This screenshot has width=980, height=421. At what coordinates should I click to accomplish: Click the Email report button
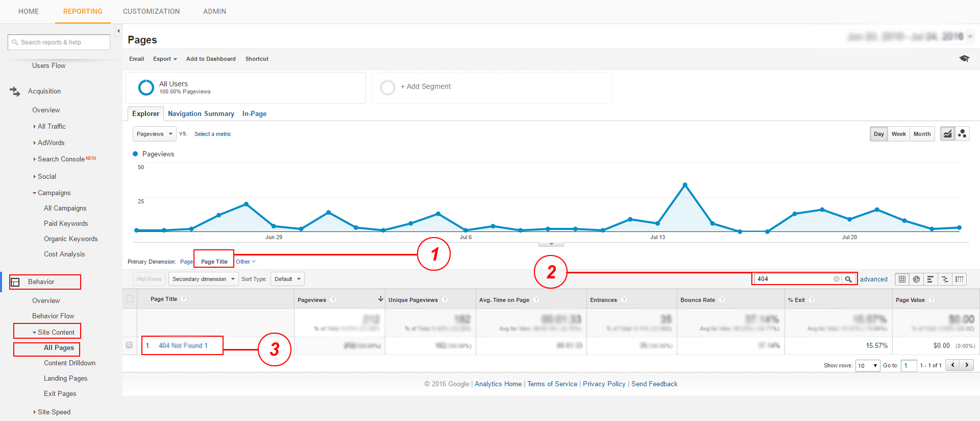pyautogui.click(x=136, y=59)
